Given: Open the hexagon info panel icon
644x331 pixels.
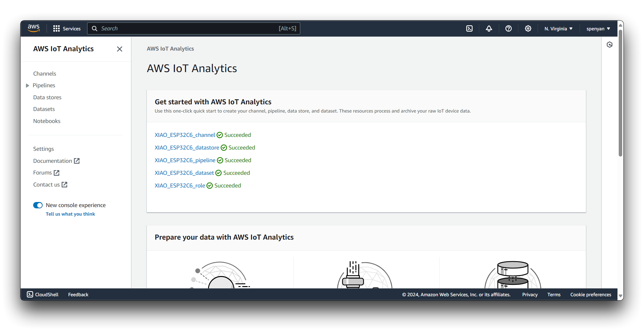Looking at the screenshot, I should 610,45.
